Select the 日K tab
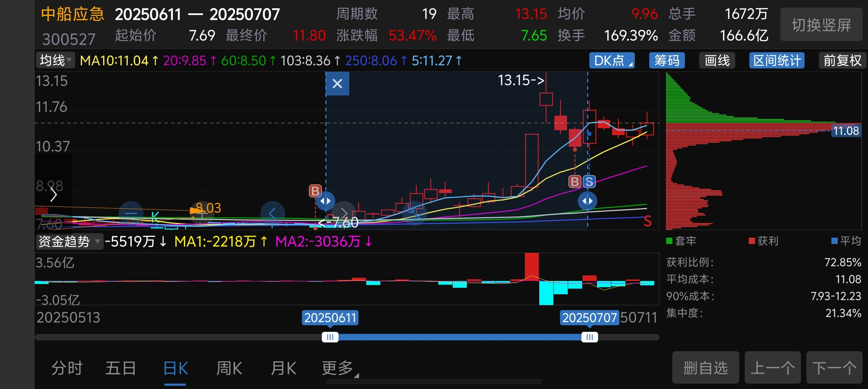The width and height of the screenshot is (868, 389). [176, 368]
